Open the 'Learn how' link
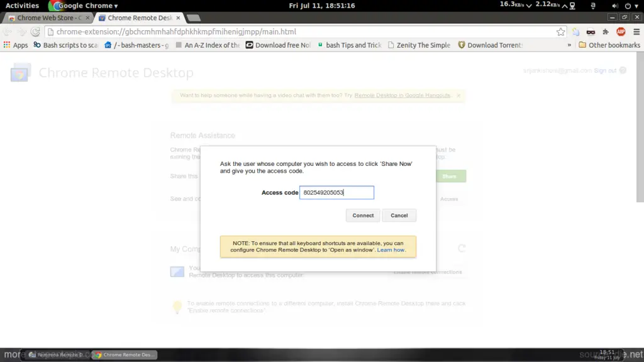Screen dimensions: 644x362 [391, 250]
